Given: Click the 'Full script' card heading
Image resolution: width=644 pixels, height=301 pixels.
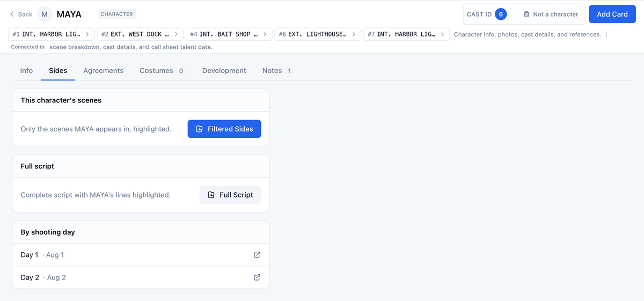Looking at the screenshot, I should [38, 166].
